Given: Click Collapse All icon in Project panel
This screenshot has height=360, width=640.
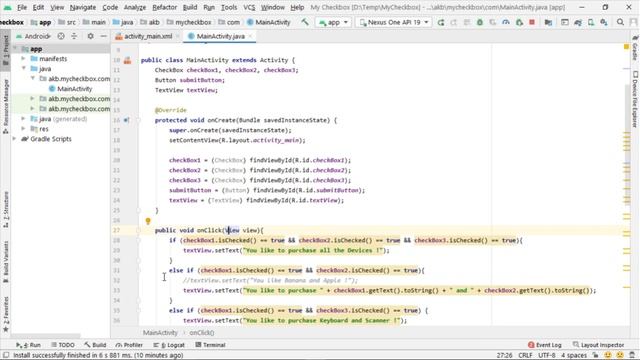Looking at the screenshot, I should [x=74, y=36].
